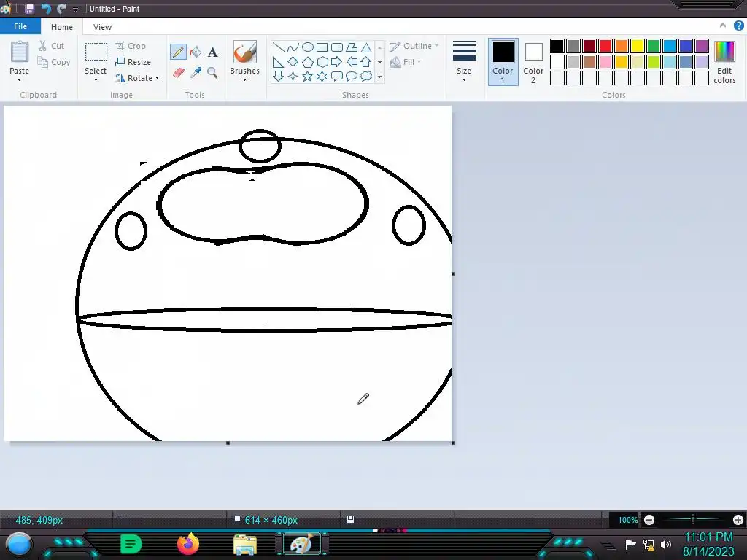The image size is (747, 560).
Task: Choose the Up arrow shape
Action: (x=366, y=62)
